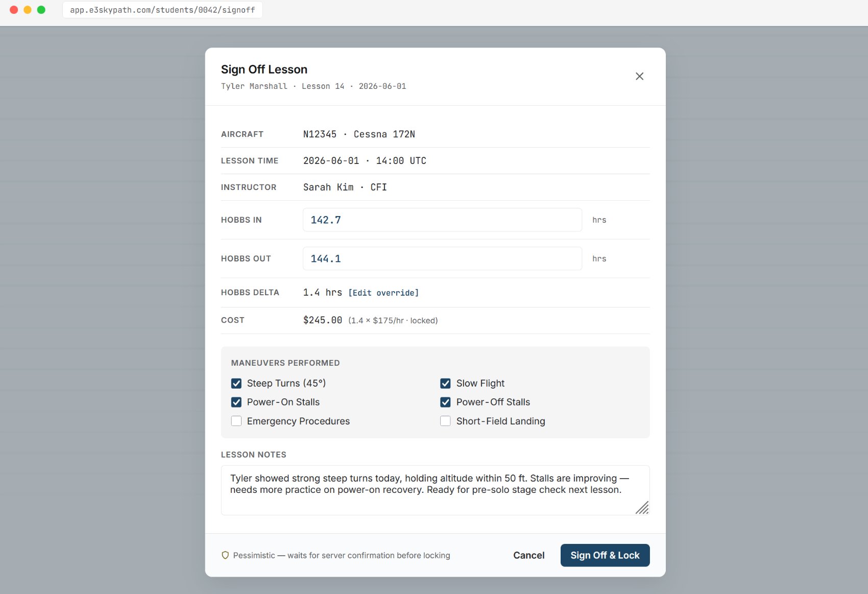Close the Sign Off Lesson dialog
This screenshot has width=868, height=594.
coord(639,76)
